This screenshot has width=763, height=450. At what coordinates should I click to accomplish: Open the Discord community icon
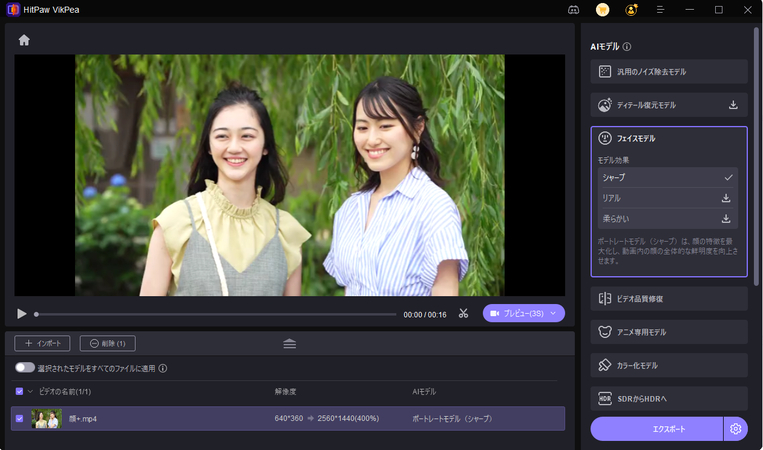[x=573, y=10]
